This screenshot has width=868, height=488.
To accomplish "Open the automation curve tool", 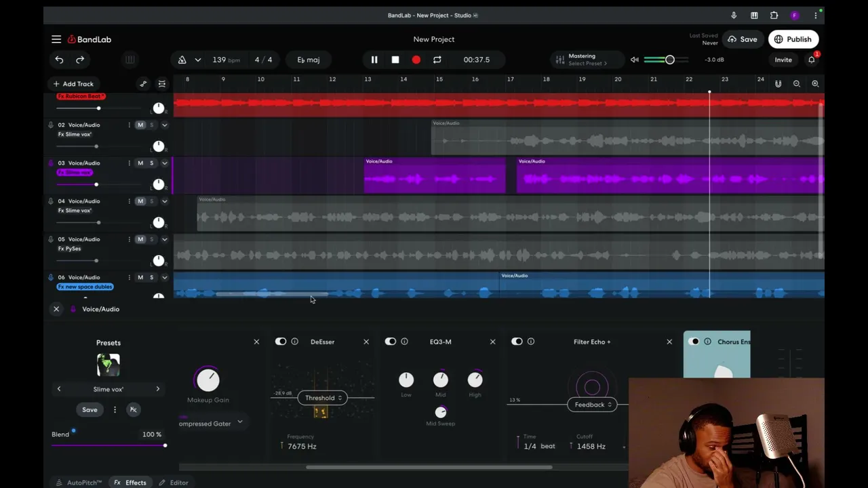I will point(143,84).
